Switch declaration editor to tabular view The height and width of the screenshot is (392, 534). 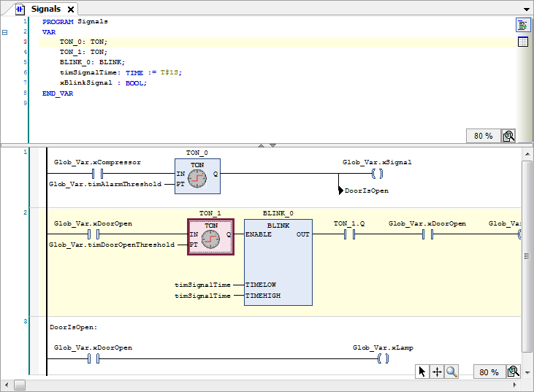(x=523, y=42)
